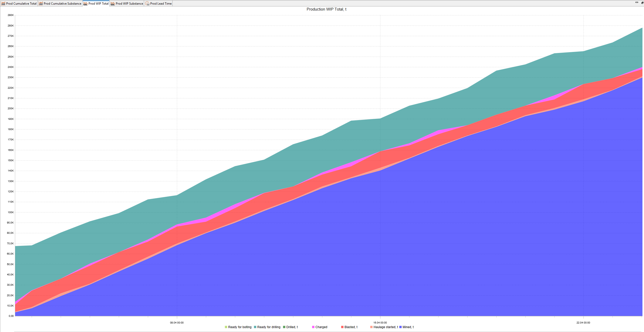The height and width of the screenshot is (332, 644).
Task: Minimize the chart view panel
Action: (637, 2)
